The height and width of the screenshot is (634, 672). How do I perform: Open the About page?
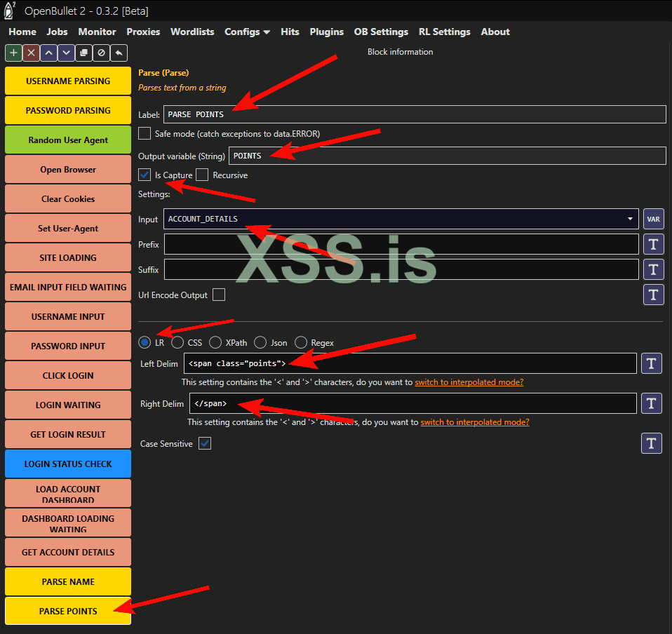(x=495, y=32)
